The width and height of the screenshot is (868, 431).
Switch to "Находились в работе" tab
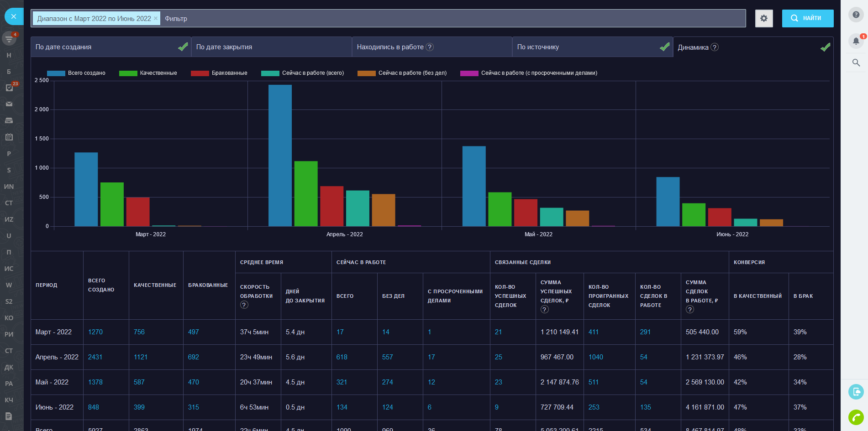pos(390,47)
